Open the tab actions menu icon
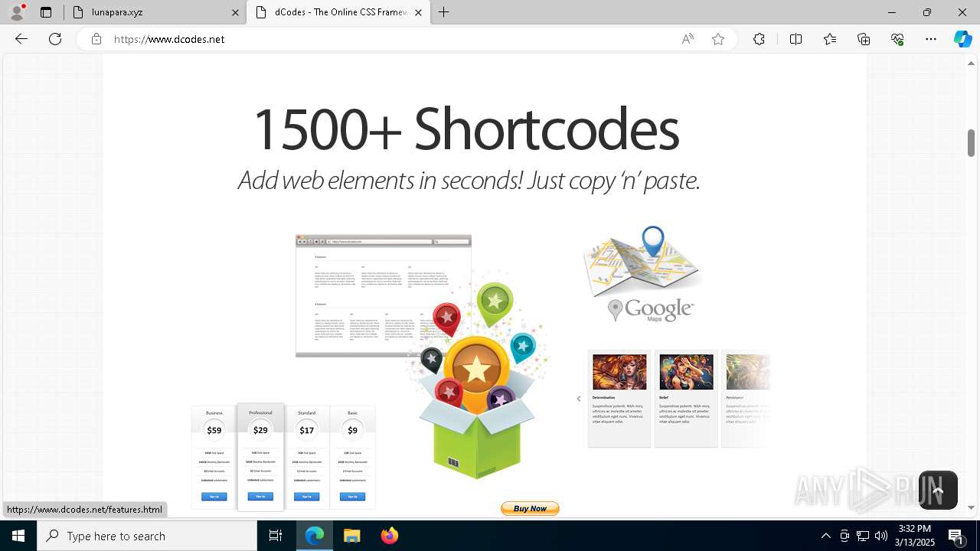Viewport: 980px width, 551px height. (46, 12)
